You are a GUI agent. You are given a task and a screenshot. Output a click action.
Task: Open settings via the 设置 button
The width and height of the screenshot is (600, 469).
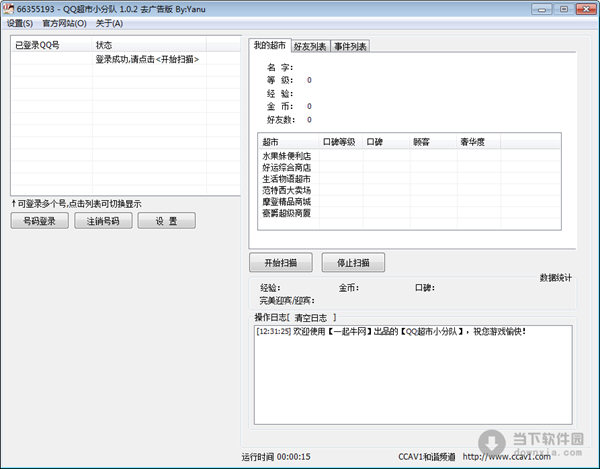click(x=166, y=221)
